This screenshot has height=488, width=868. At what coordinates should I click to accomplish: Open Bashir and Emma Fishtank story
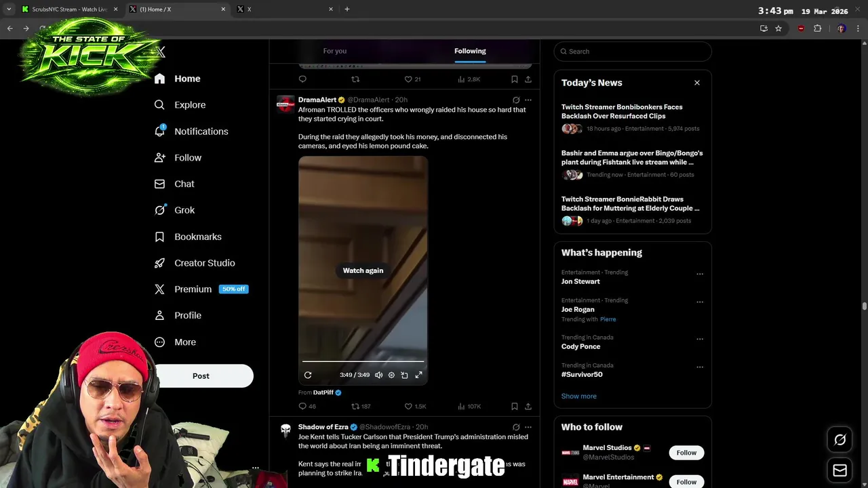632,163
